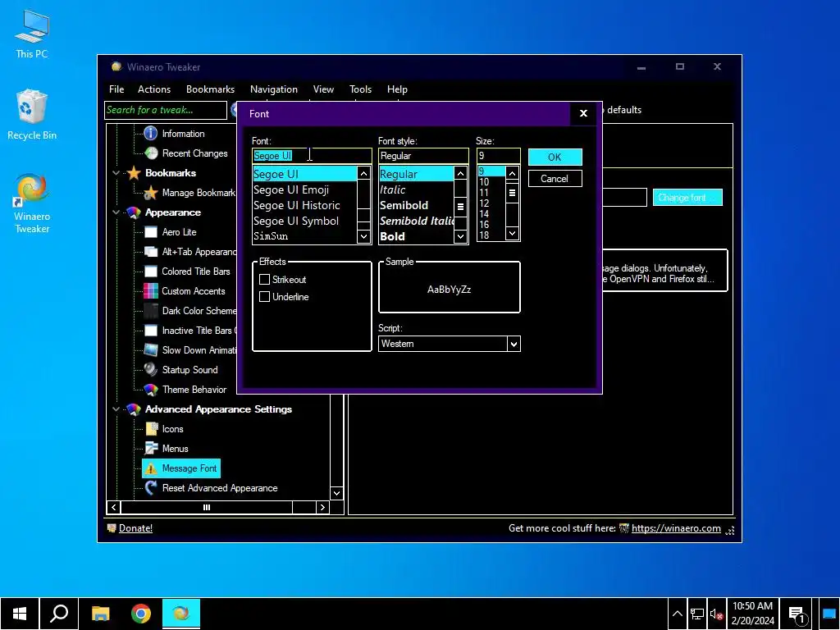This screenshot has height=630, width=840.
Task: Click the Dark Color Scheme icon
Action: click(151, 311)
